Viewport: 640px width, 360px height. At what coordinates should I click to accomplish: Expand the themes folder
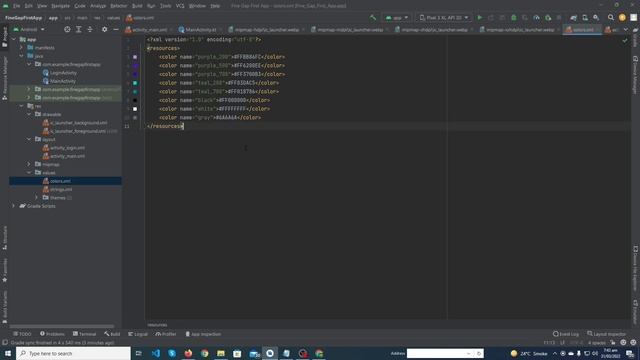[36, 198]
